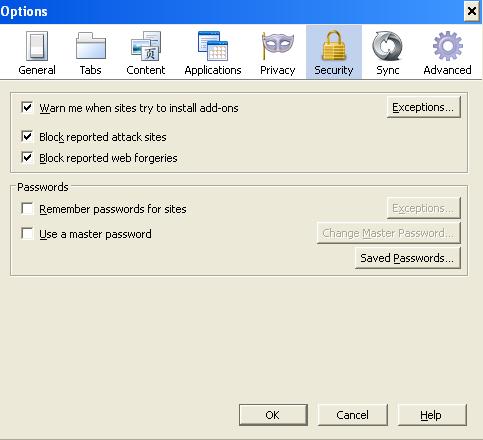Open the Sync options panel
Viewport: 483px width, 440px height.
point(387,53)
